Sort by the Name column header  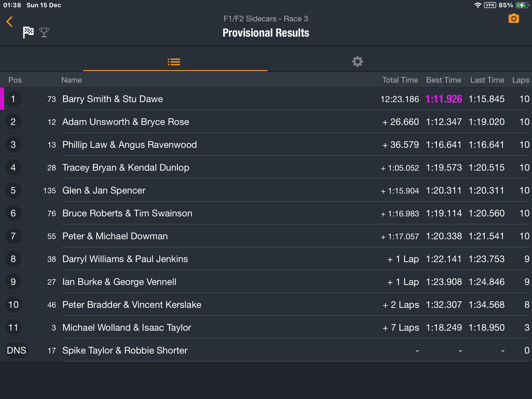[71, 80]
